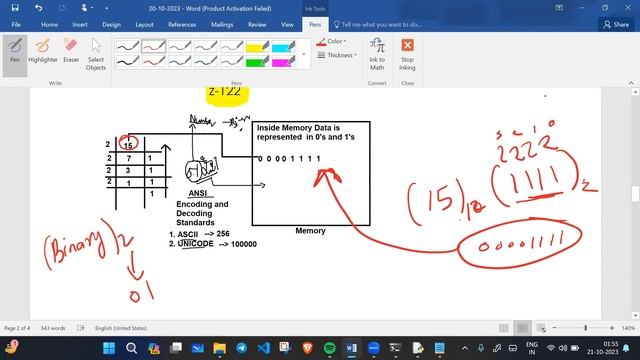Switch to the Layout tab

144,24
